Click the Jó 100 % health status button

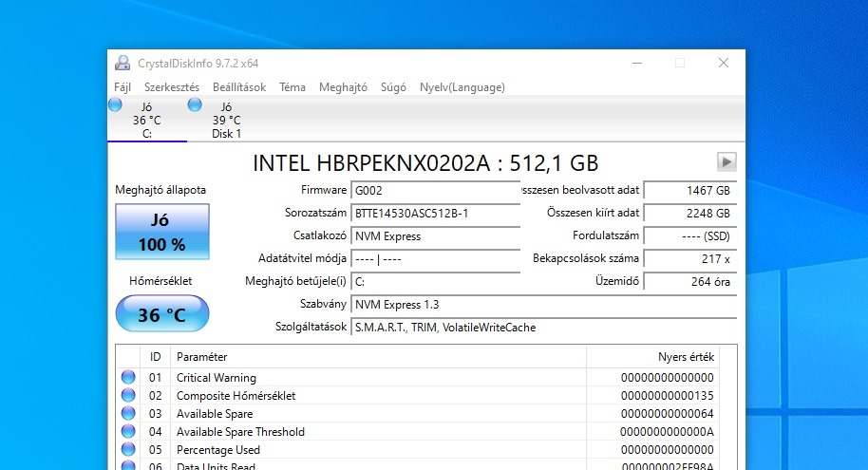161,233
